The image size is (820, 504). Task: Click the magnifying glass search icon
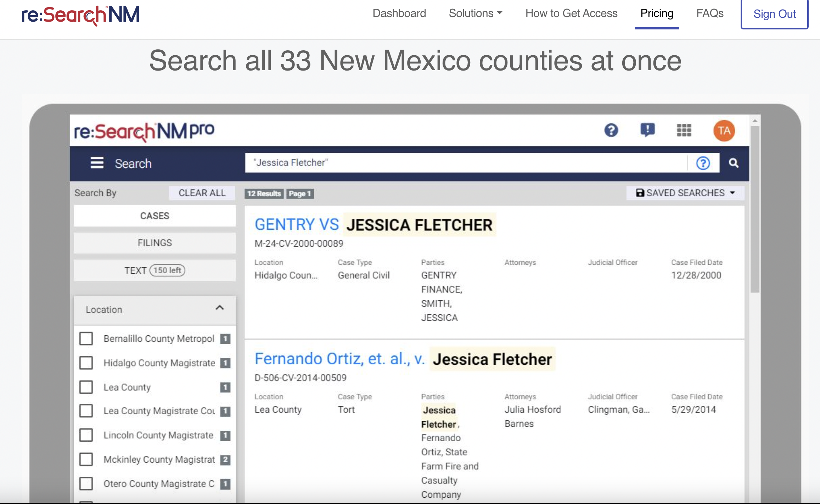(734, 163)
